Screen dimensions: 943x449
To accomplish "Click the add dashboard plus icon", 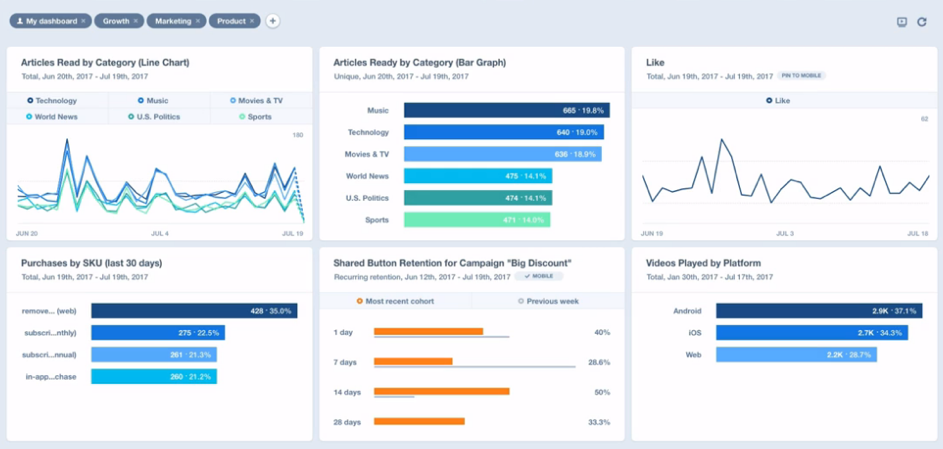I will coord(273,20).
